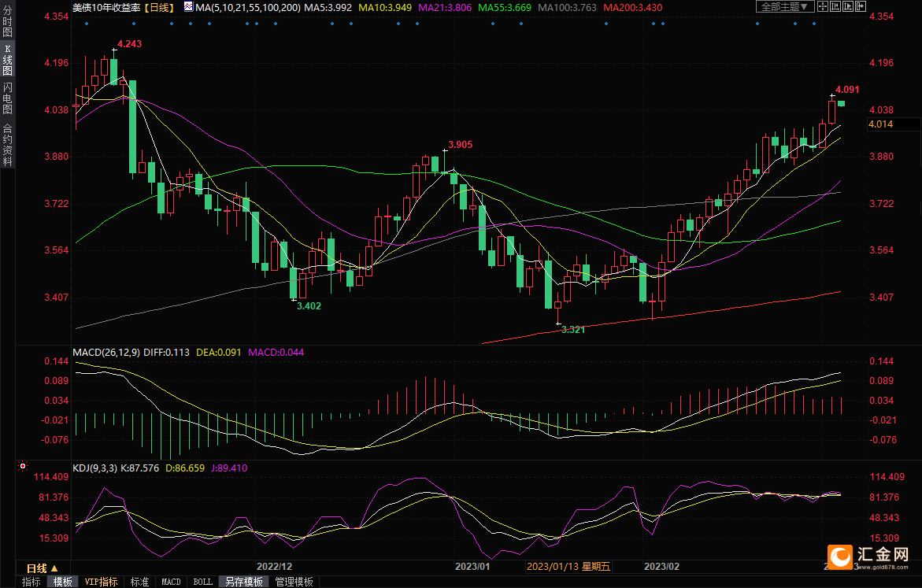The width and height of the screenshot is (922, 588).
Task: Open the VIP指标 tab
Action: (x=101, y=582)
